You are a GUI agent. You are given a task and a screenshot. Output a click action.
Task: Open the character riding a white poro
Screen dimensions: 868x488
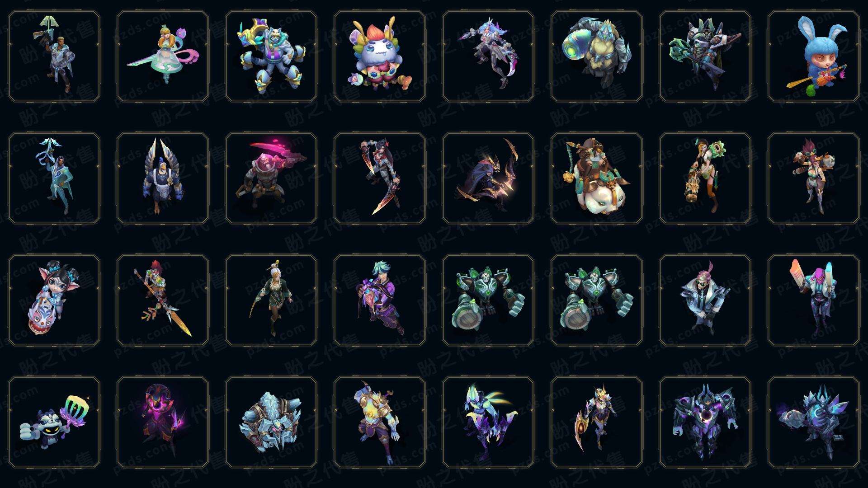coord(596,178)
